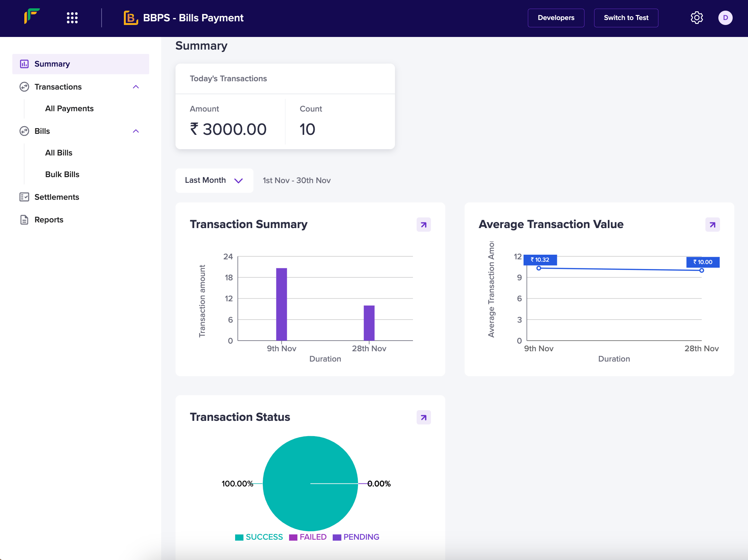The height and width of the screenshot is (560, 748).
Task: Click the '100.00%' pie label
Action: [237, 484]
